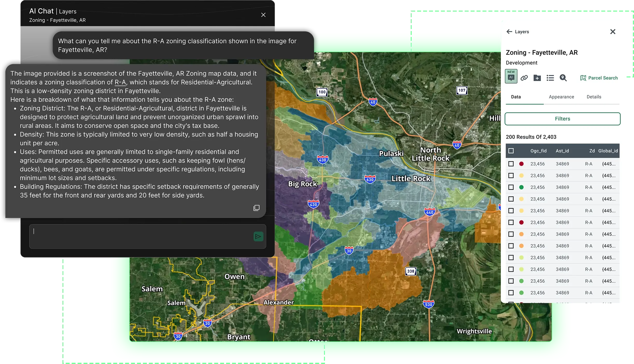Switch to the Data tab
Image resolution: width=634 pixels, height=364 pixels.
(x=516, y=97)
